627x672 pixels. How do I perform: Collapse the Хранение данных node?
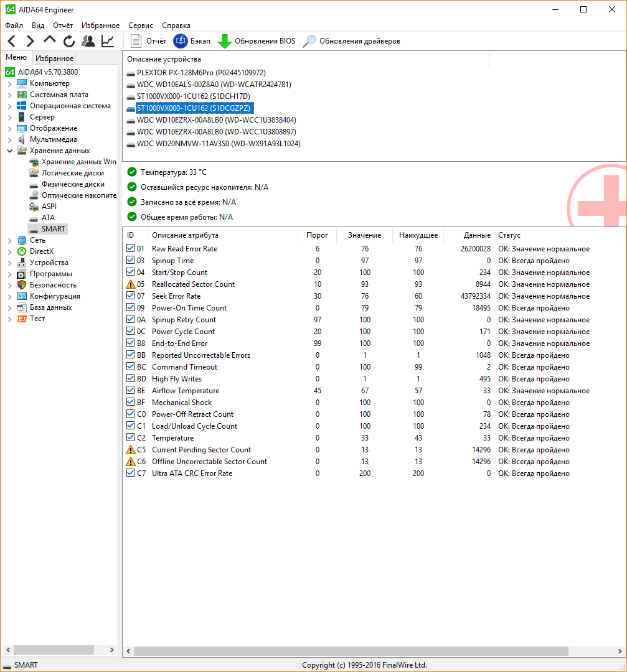pos(9,151)
